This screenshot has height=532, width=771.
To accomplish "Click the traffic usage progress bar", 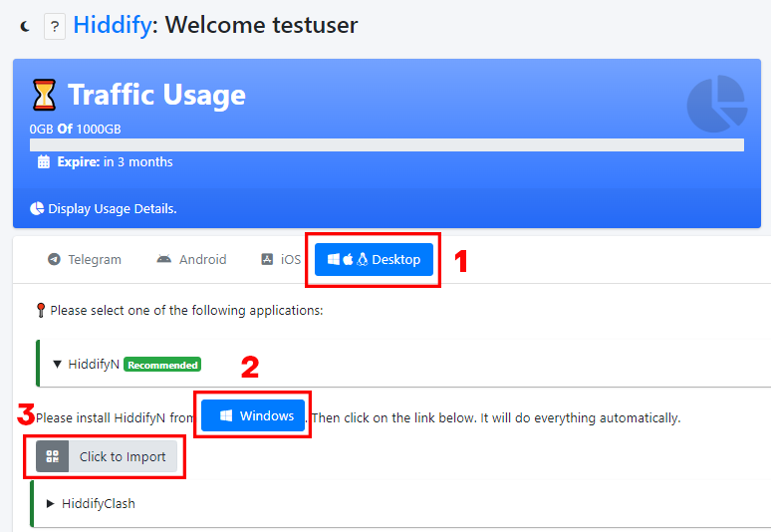I will tap(386, 144).
